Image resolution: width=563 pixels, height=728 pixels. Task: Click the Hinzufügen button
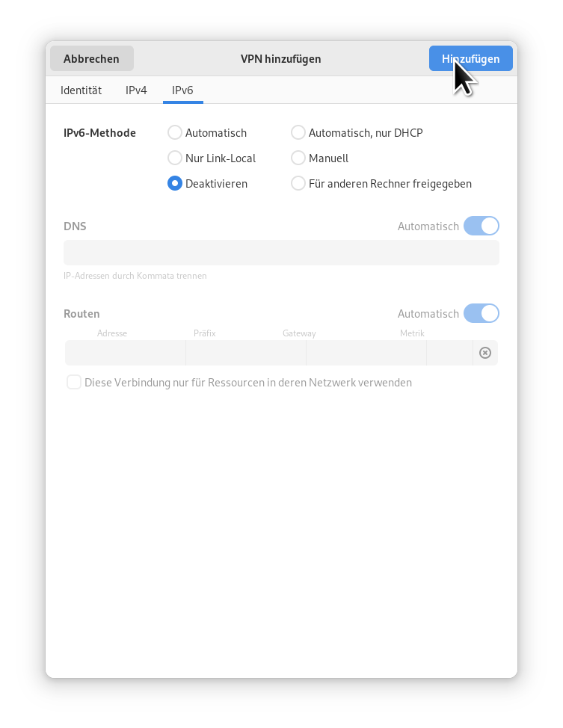[x=470, y=58]
